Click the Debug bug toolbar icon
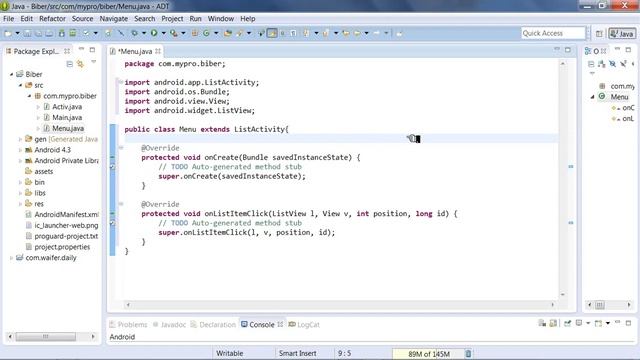Image resolution: width=640 pixels, height=360 pixels. click(x=134, y=33)
